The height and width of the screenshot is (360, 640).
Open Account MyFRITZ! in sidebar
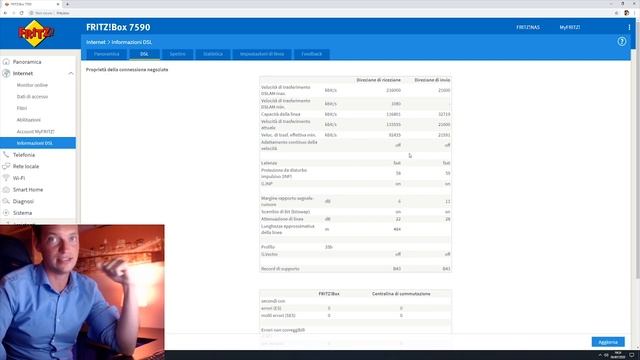click(36, 131)
